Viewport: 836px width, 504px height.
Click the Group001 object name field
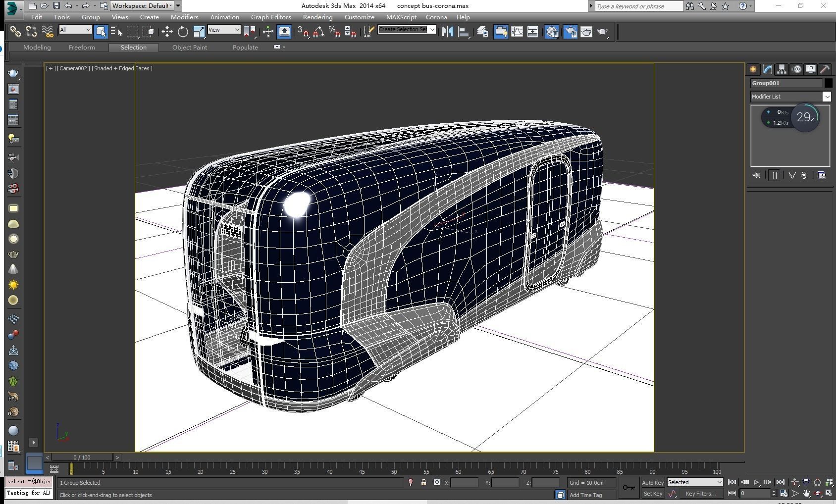[786, 83]
